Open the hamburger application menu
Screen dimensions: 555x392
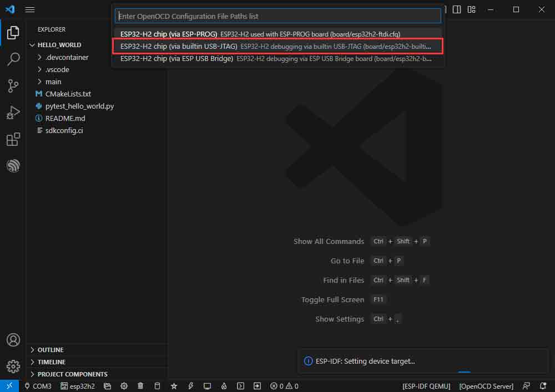[30, 9]
